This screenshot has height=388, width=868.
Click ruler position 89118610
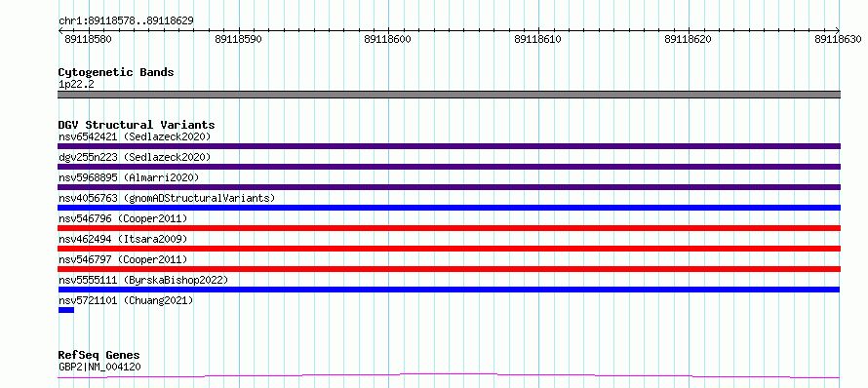pyautogui.click(x=538, y=39)
